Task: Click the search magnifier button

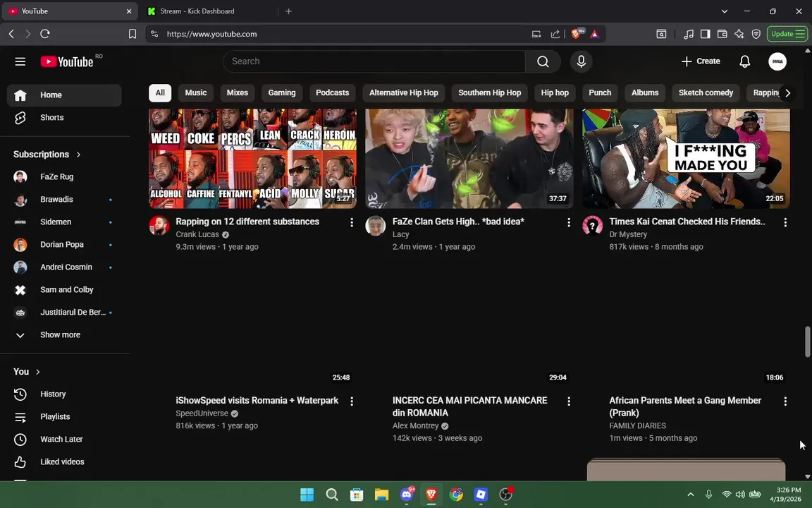Action: click(x=543, y=61)
